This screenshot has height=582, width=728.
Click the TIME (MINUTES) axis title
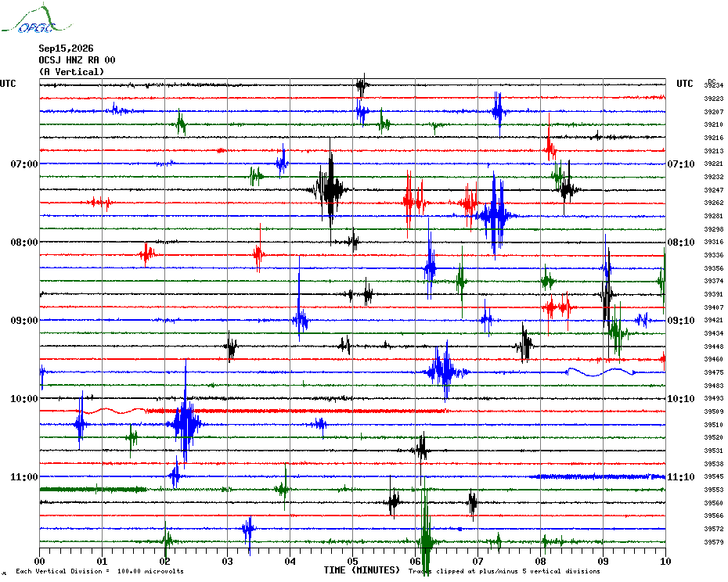pos(362,570)
